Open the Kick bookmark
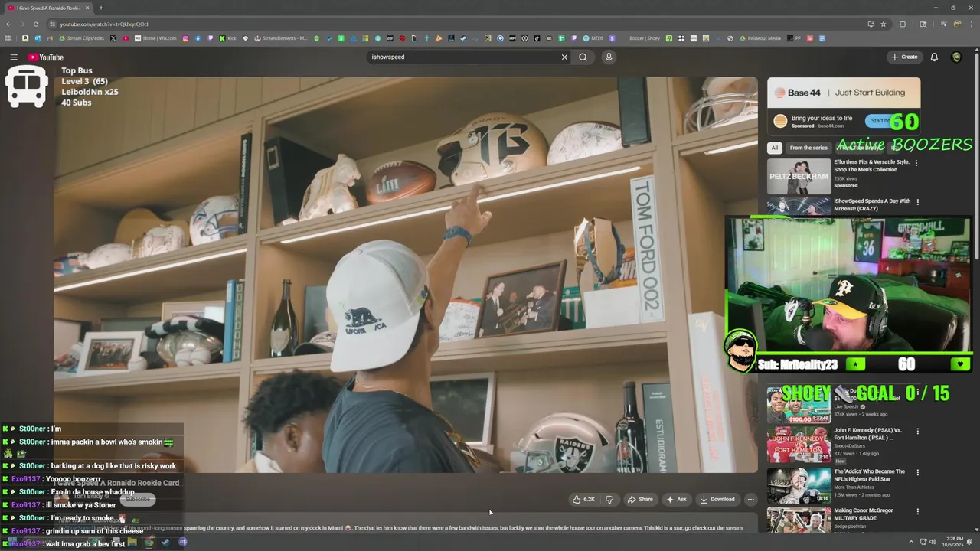The image size is (980, 551). (228, 38)
